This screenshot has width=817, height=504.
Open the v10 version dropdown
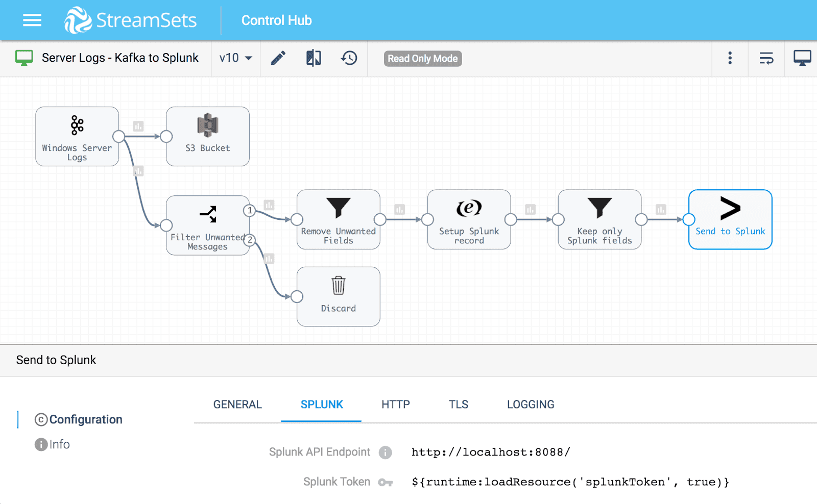234,58
